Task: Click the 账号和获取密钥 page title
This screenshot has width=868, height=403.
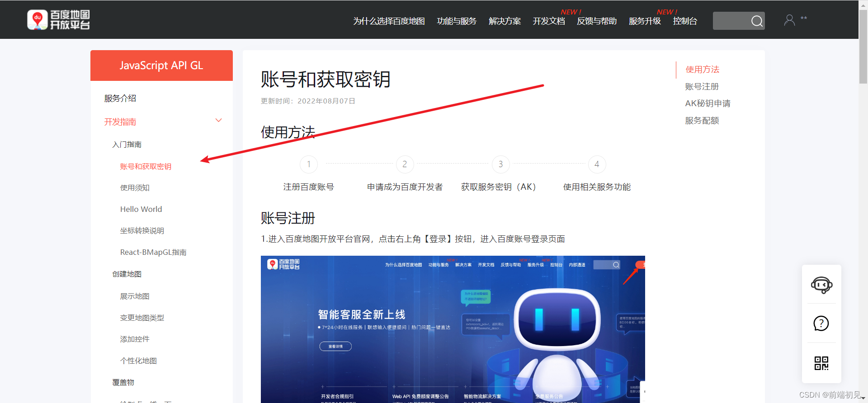Action: 325,80
